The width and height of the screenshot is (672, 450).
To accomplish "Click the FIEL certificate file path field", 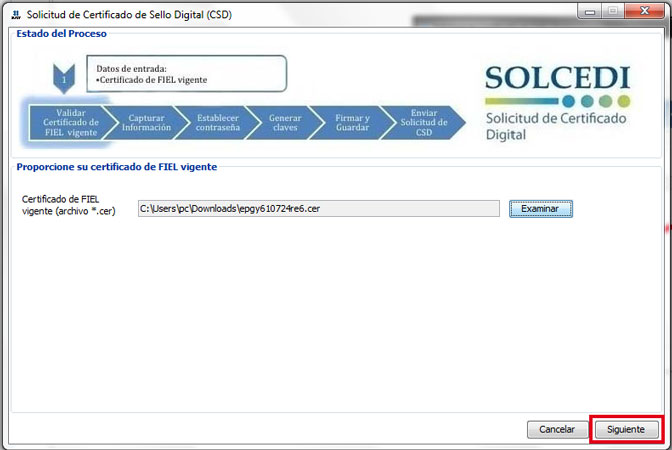I will click(x=318, y=208).
